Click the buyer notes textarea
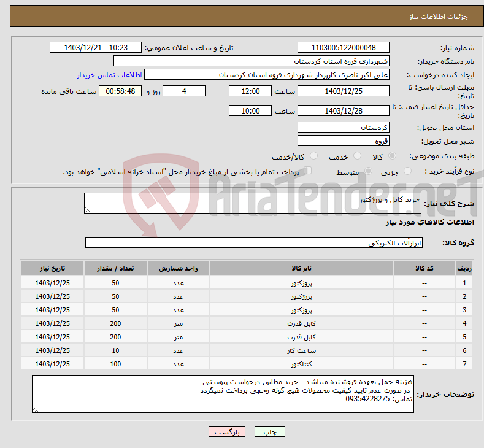The height and width of the screenshot is (448, 484). pyautogui.click(x=223, y=394)
